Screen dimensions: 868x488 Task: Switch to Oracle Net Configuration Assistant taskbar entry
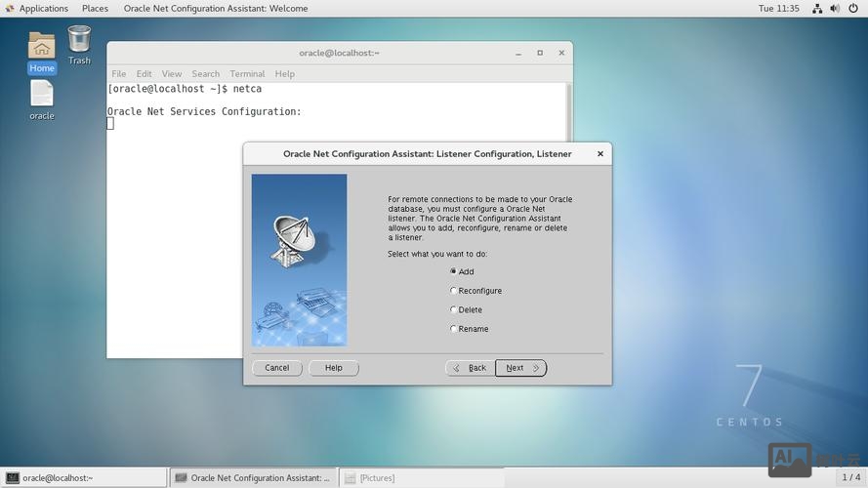[x=253, y=477]
